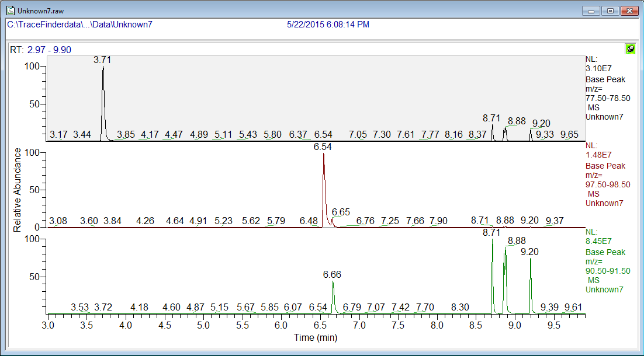This screenshot has width=644, height=356.
Task: Click the 9.20 peak in bottom green trace
Action: coord(531,286)
